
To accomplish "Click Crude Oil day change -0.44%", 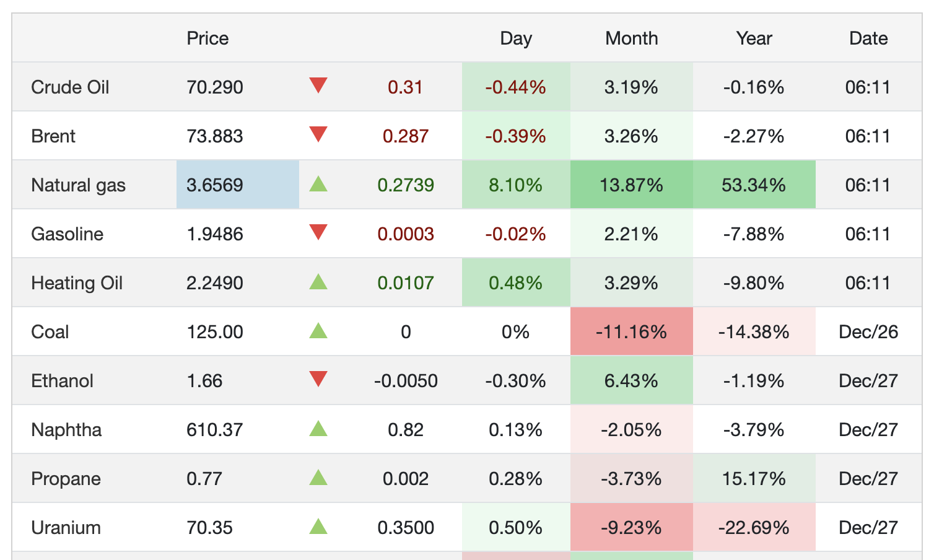I will point(516,87).
